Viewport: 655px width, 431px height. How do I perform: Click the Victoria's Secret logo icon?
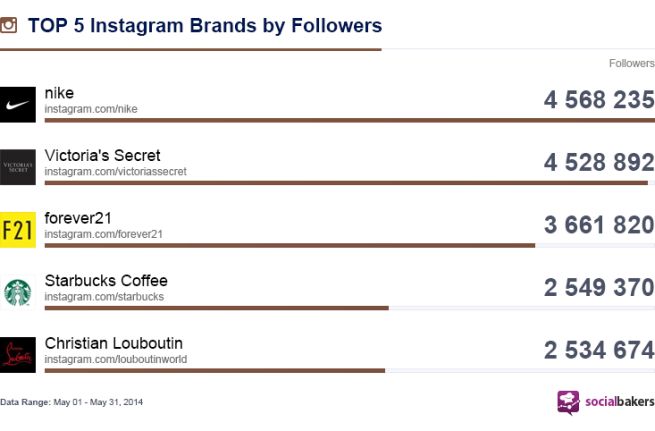(x=17, y=167)
